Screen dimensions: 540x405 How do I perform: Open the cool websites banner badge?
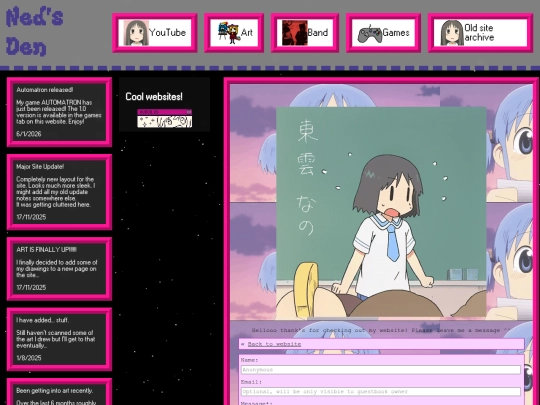pyautogui.click(x=165, y=118)
